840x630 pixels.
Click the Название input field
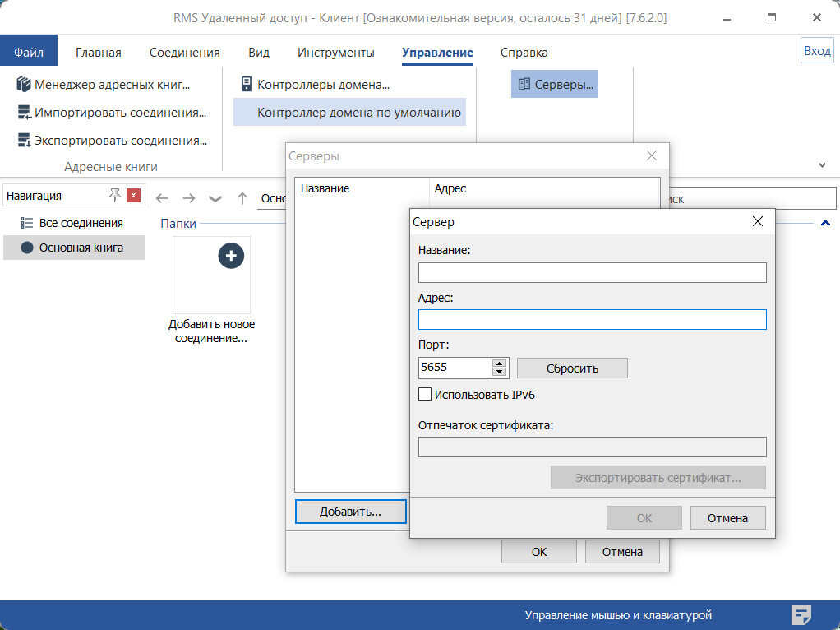pos(592,272)
